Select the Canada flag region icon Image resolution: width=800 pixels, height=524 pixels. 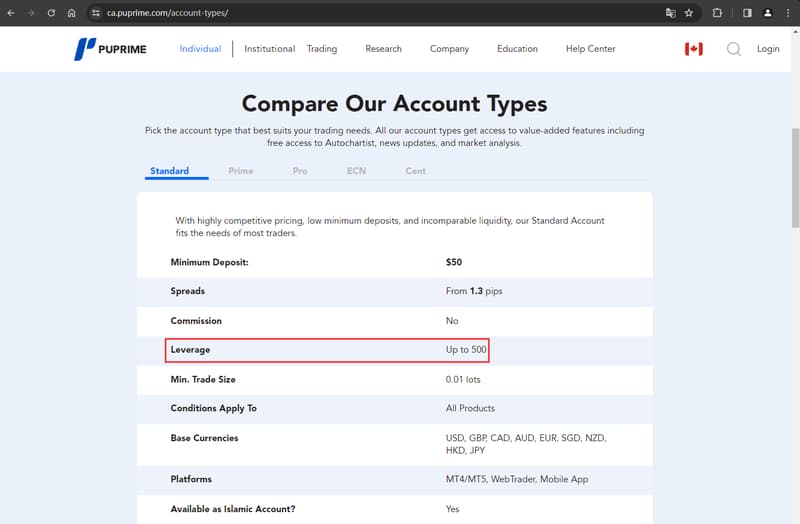[693, 49]
